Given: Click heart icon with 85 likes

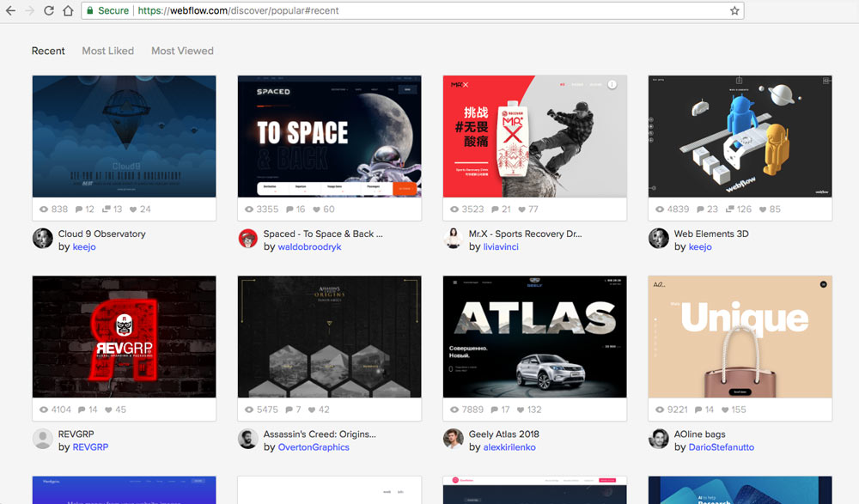Looking at the screenshot, I should [763, 209].
